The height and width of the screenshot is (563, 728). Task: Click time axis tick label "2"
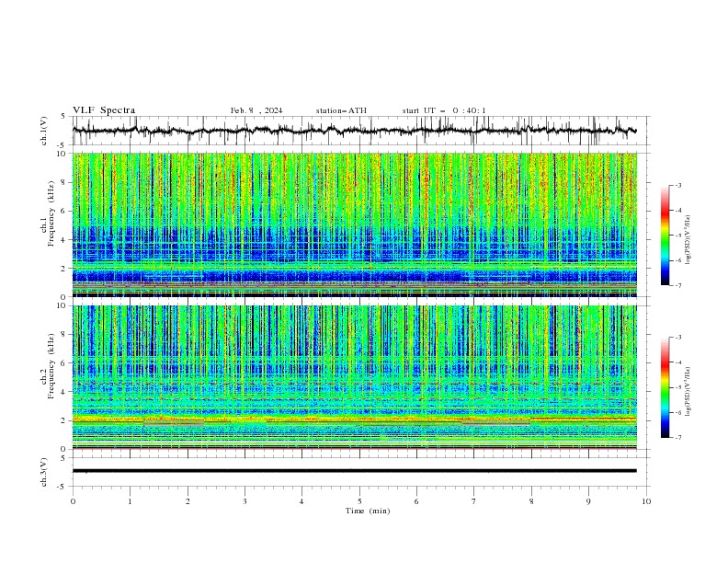click(x=188, y=501)
